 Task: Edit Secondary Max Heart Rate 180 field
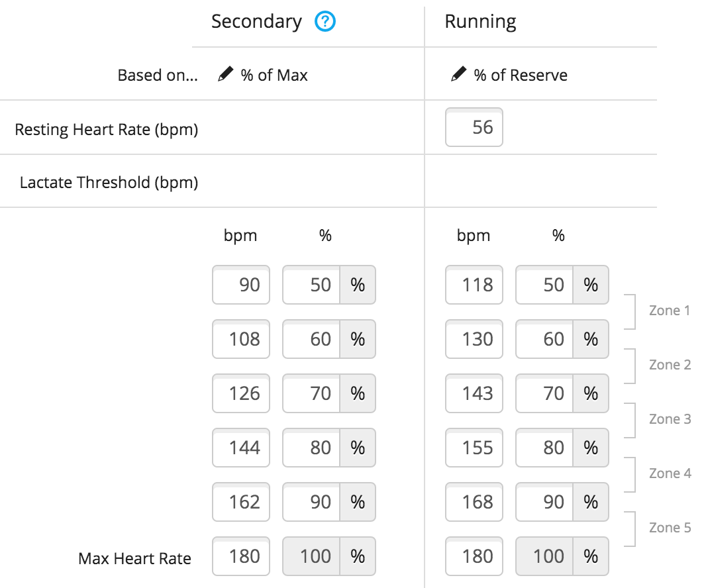(x=241, y=556)
